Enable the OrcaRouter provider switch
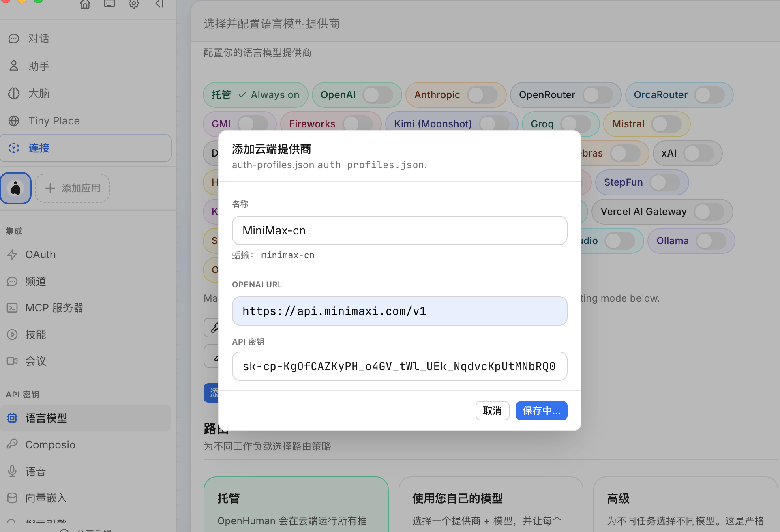780x532 pixels. pyautogui.click(x=709, y=95)
